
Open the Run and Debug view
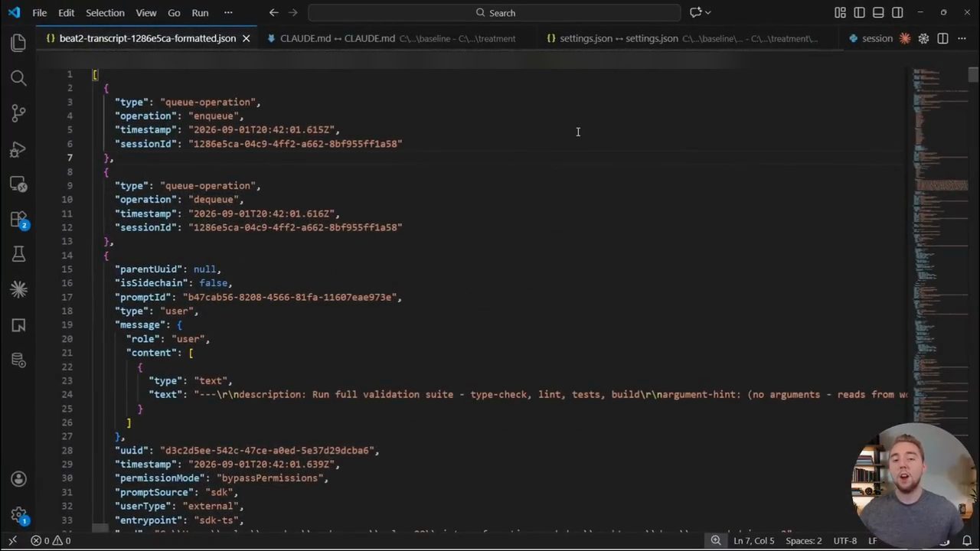[x=18, y=149]
